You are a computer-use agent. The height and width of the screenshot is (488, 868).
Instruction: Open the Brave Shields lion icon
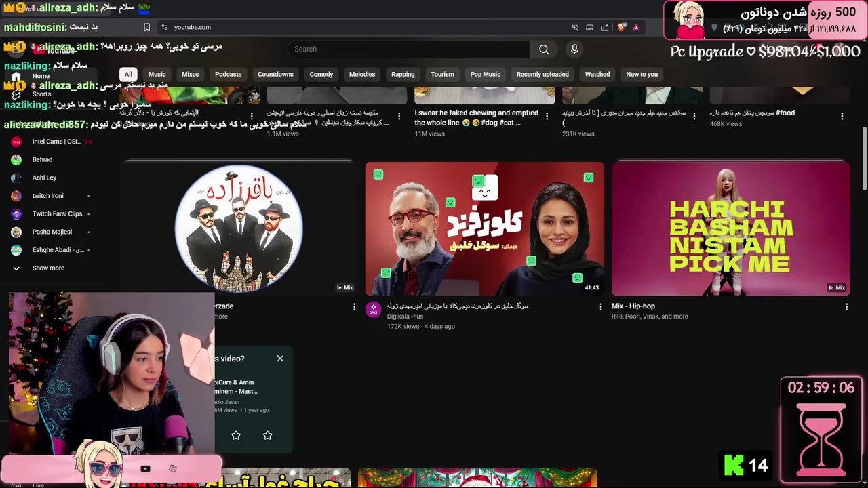pos(621,27)
